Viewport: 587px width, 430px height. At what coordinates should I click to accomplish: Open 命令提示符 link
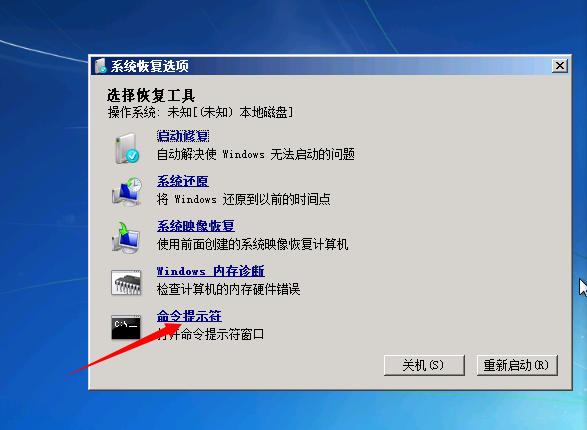(189, 316)
